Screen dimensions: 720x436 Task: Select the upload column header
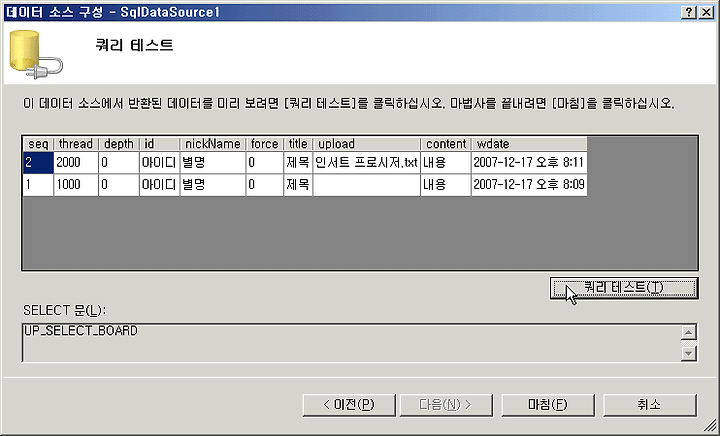(x=366, y=144)
